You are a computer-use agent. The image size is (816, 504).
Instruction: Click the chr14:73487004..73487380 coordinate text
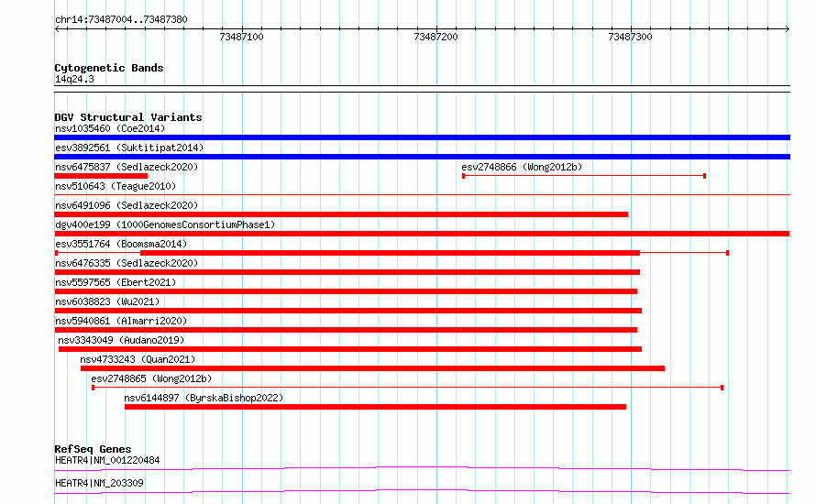point(121,20)
